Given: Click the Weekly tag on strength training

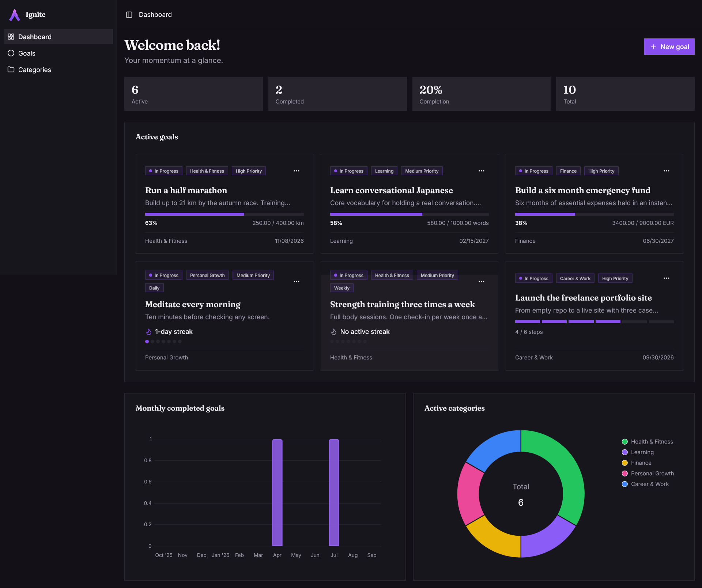Looking at the screenshot, I should 341,288.
